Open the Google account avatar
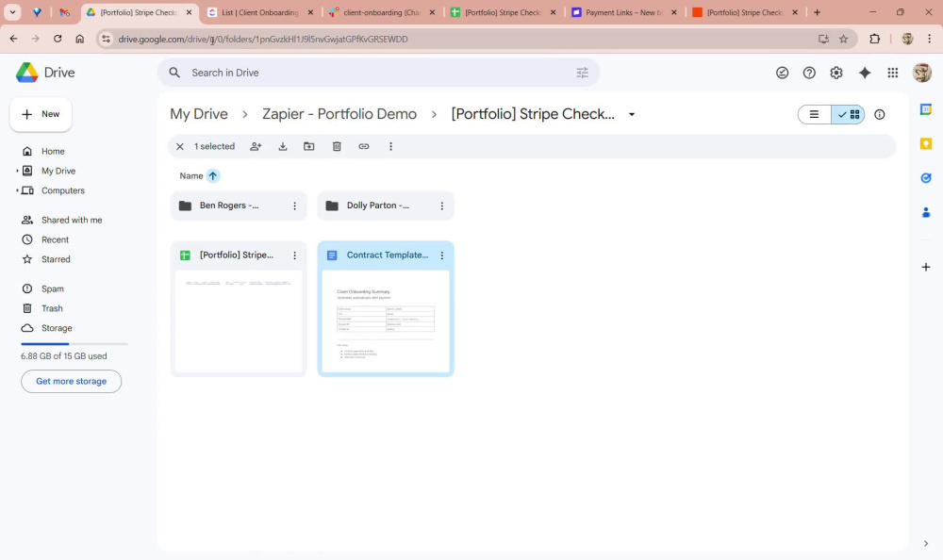Image resolution: width=943 pixels, height=560 pixels. pyautogui.click(x=921, y=73)
